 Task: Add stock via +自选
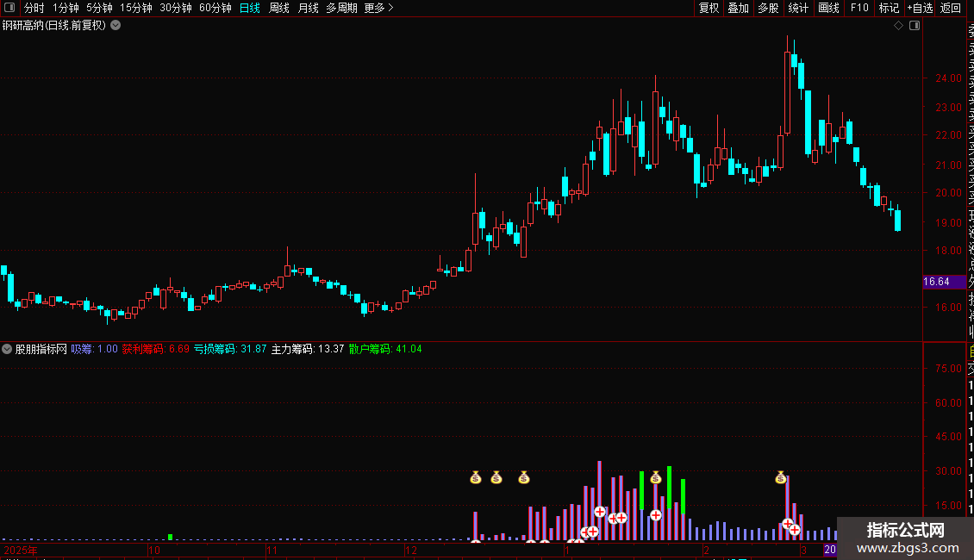click(x=920, y=8)
